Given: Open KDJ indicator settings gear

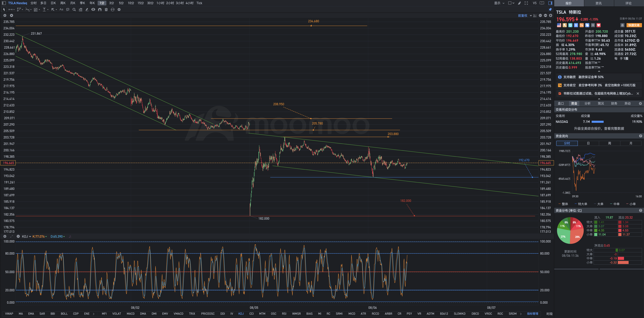Looking at the screenshot, I should click(x=5, y=236).
